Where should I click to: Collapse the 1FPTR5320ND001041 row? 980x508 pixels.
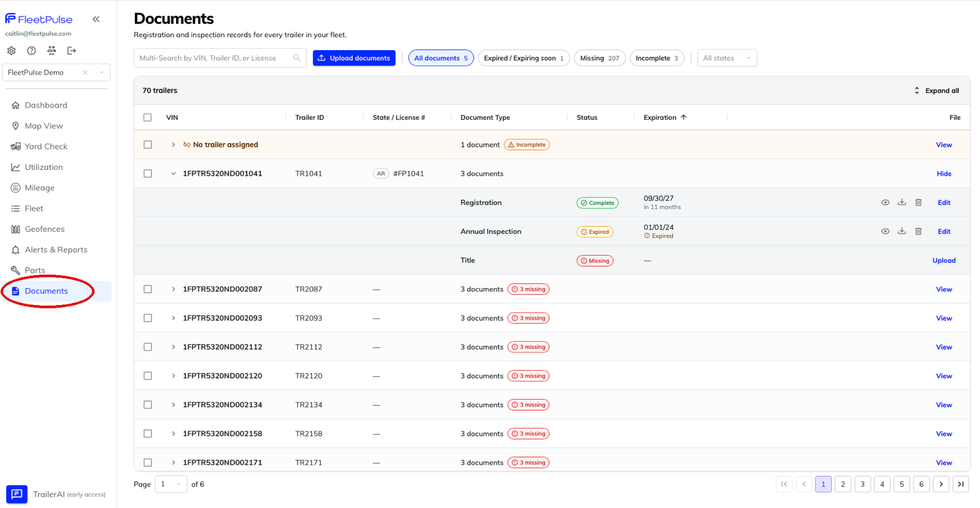[x=173, y=173]
